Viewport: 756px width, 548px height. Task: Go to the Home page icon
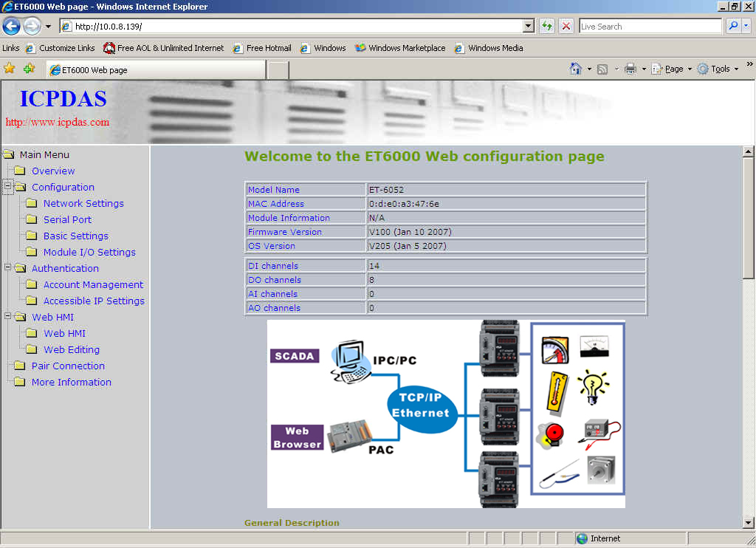click(575, 69)
